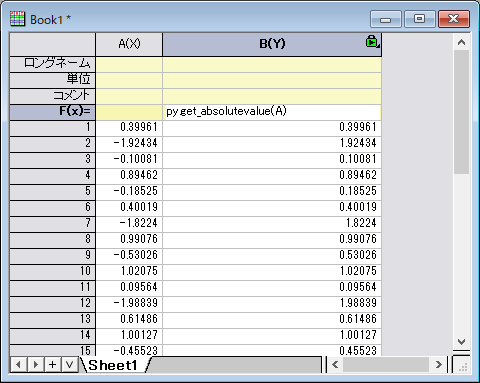
Task: Open the sheet list V dropdown button
Action: [69, 365]
